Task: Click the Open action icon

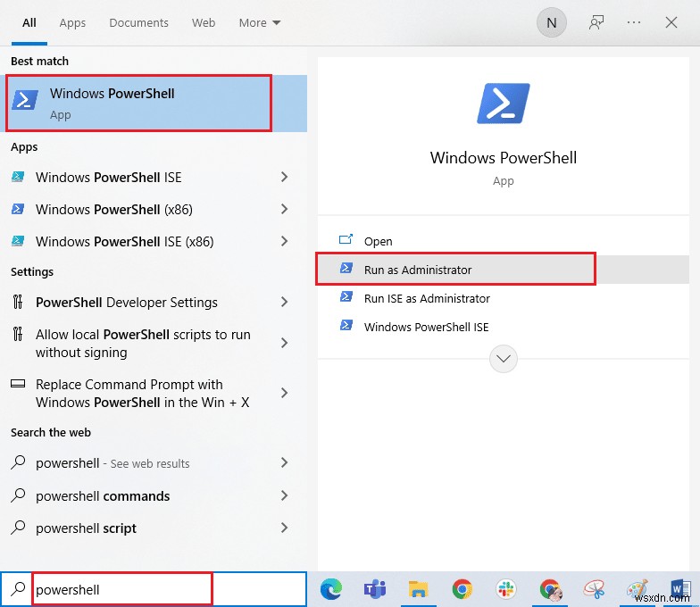Action: (x=346, y=240)
